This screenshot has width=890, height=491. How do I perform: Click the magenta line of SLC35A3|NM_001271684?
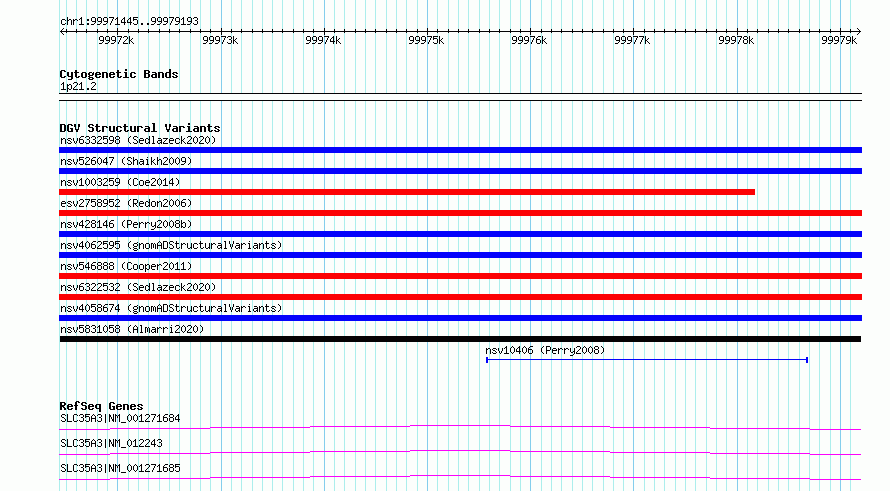(x=460, y=427)
